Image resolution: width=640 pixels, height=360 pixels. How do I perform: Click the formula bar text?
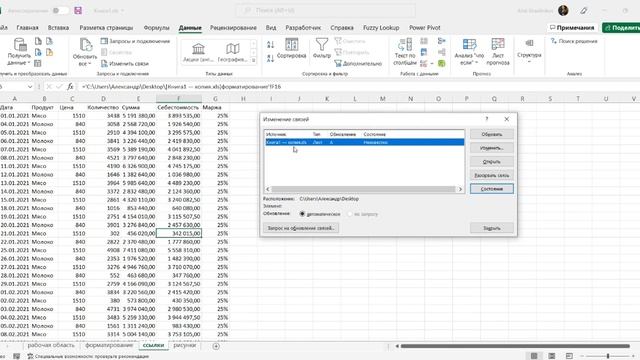[x=181, y=87]
